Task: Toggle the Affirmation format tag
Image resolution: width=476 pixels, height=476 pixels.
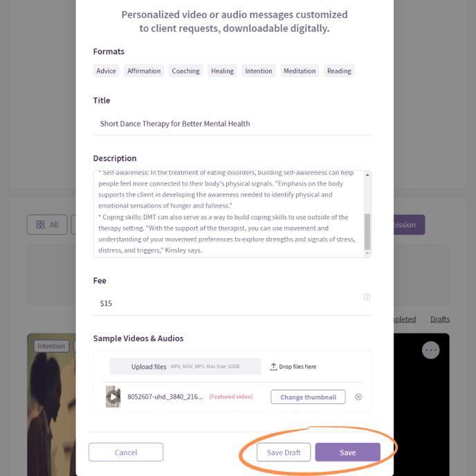Action: click(x=144, y=71)
